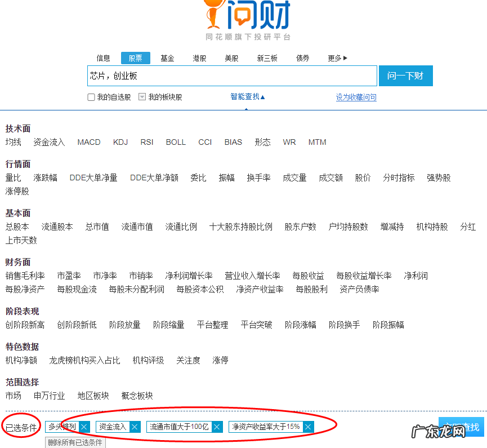Delete the 资金流入 selected condition
This screenshot has height=448, width=487.
coord(135,427)
